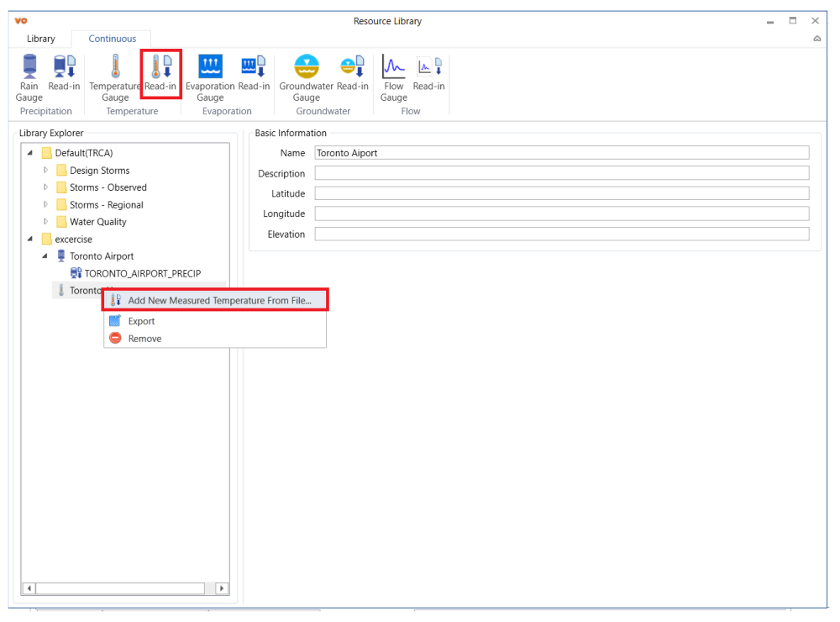Click Precipitation Read-in icon
Screen dimensions: 840x622
pos(64,72)
